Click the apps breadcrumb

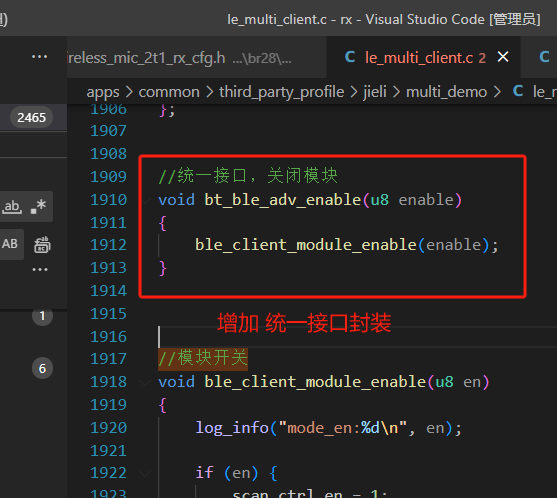[103, 92]
